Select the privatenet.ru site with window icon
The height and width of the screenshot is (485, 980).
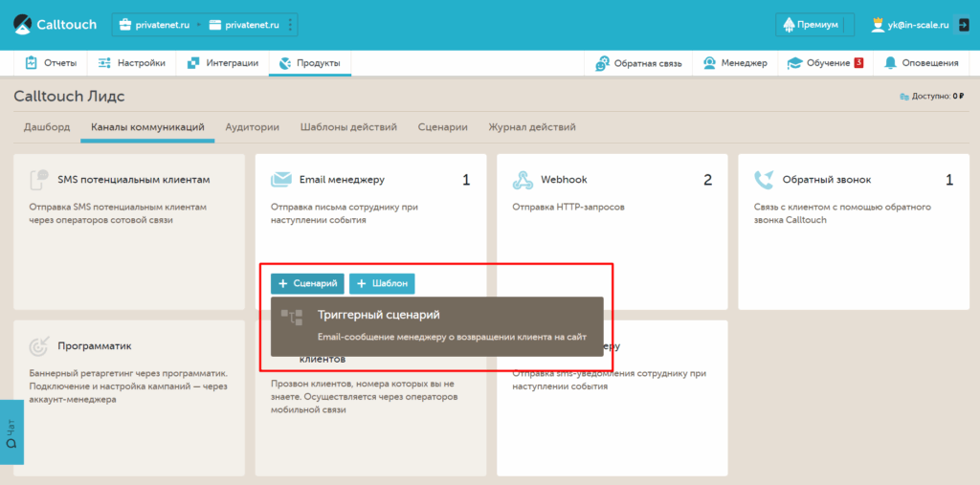click(244, 25)
